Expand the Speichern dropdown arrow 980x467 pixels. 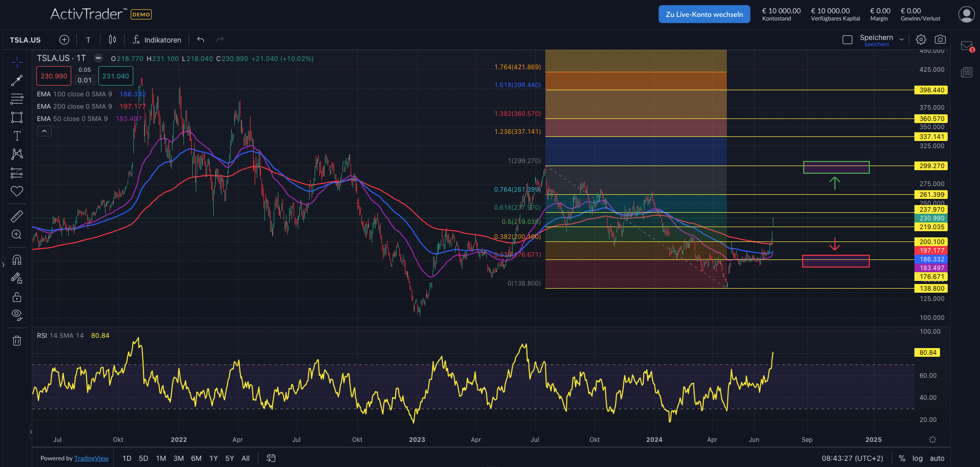(902, 39)
